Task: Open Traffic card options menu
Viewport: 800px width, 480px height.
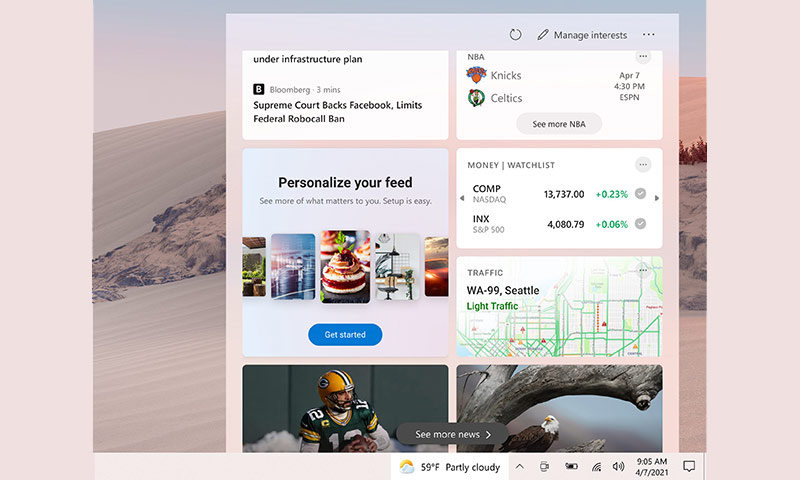Action: coord(643,271)
